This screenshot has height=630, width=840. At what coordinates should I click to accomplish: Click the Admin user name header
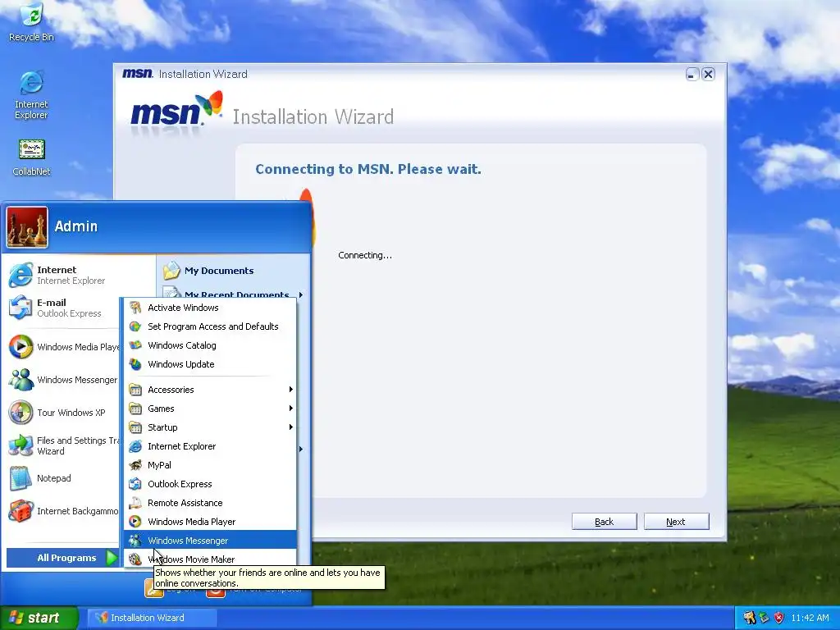point(76,226)
